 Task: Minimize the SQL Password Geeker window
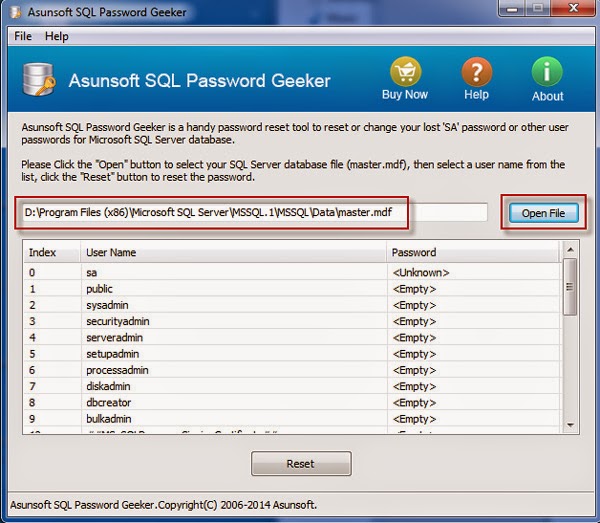pyautogui.click(x=512, y=8)
